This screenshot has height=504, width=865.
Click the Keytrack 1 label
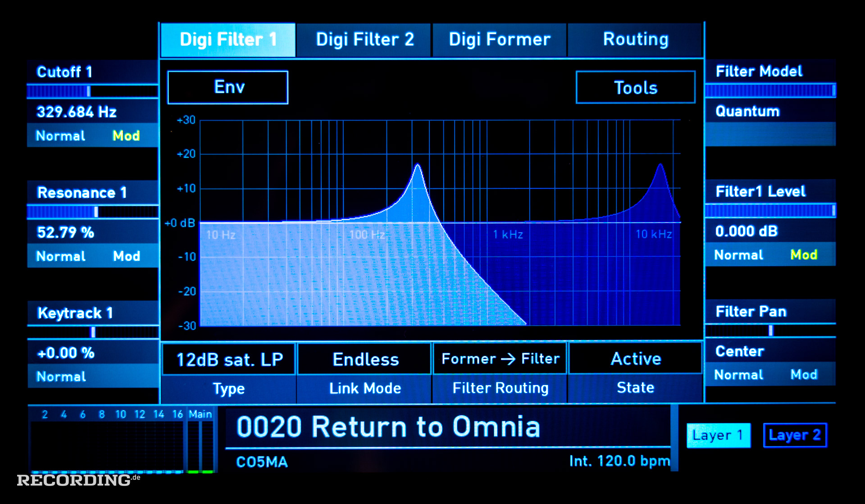75,313
